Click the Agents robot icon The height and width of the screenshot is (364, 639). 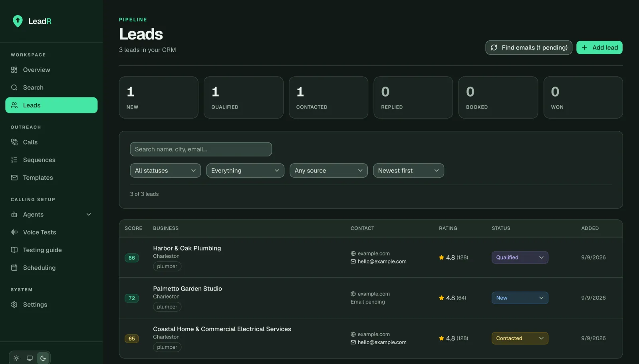coord(14,215)
